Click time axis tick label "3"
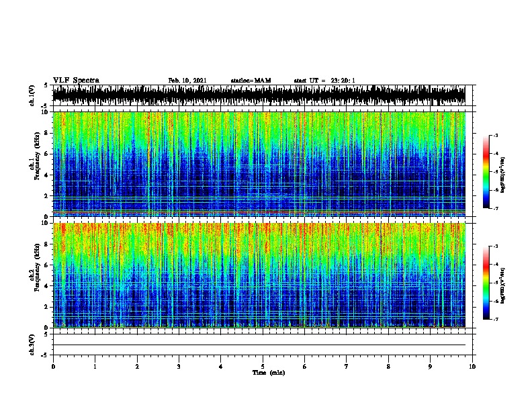Viewport: 532px width, 411px height. click(179, 367)
